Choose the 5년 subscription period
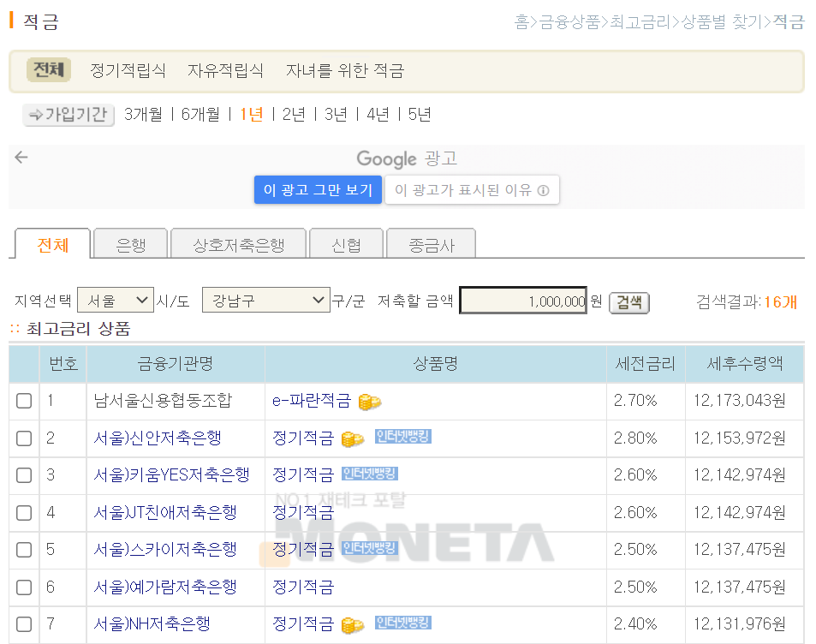This screenshot has width=816, height=644. coord(420,114)
